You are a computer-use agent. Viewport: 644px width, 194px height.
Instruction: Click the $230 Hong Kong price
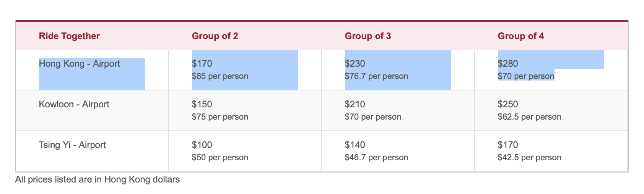(x=355, y=64)
